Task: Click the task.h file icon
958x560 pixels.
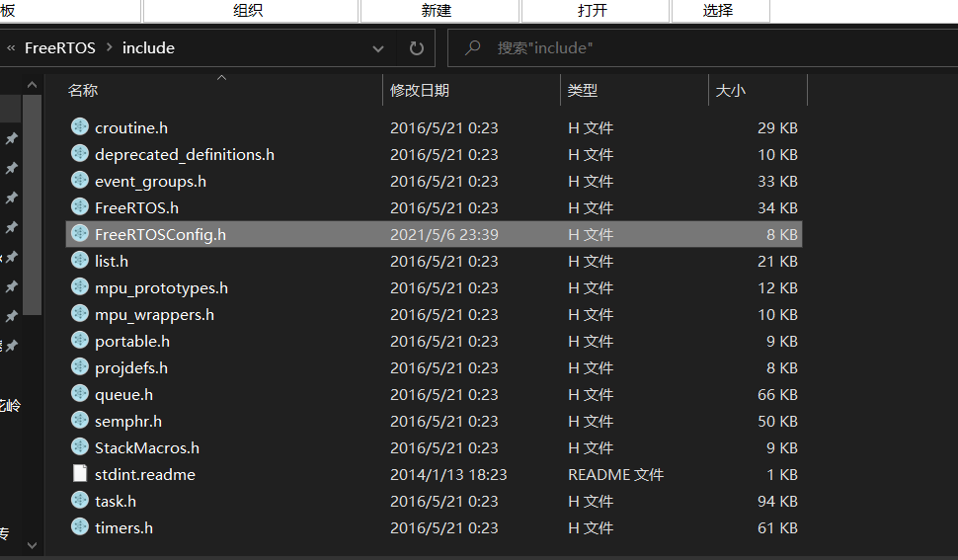Action: (x=79, y=500)
